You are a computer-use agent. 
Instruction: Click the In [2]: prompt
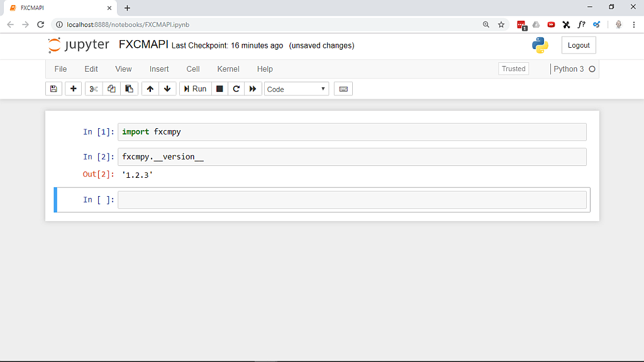pyautogui.click(x=99, y=156)
